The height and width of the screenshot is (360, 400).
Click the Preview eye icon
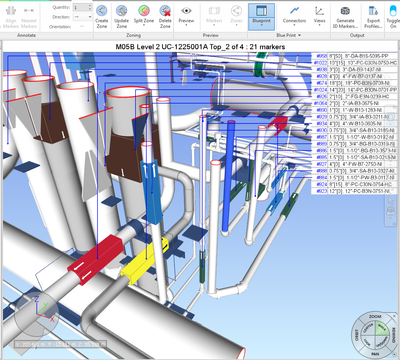[186, 11]
